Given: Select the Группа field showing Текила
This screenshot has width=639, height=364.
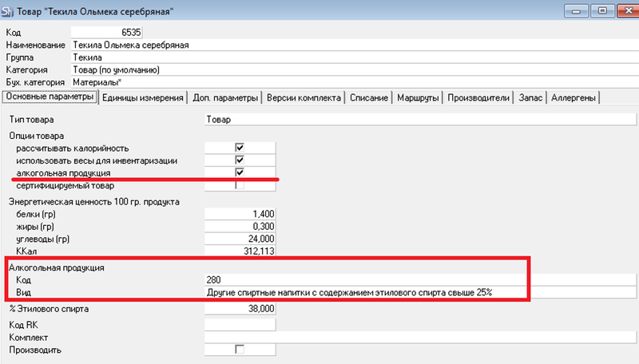Looking at the screenshot, I should point(355,57).
